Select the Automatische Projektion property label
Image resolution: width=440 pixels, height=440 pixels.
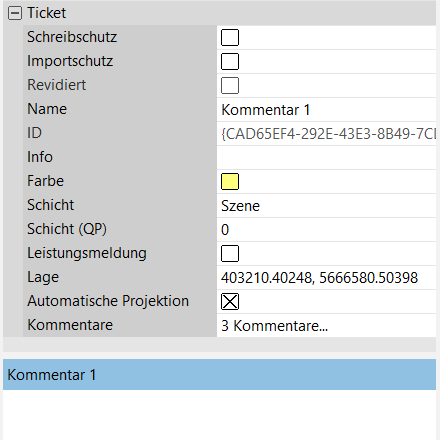pos(108,301)
